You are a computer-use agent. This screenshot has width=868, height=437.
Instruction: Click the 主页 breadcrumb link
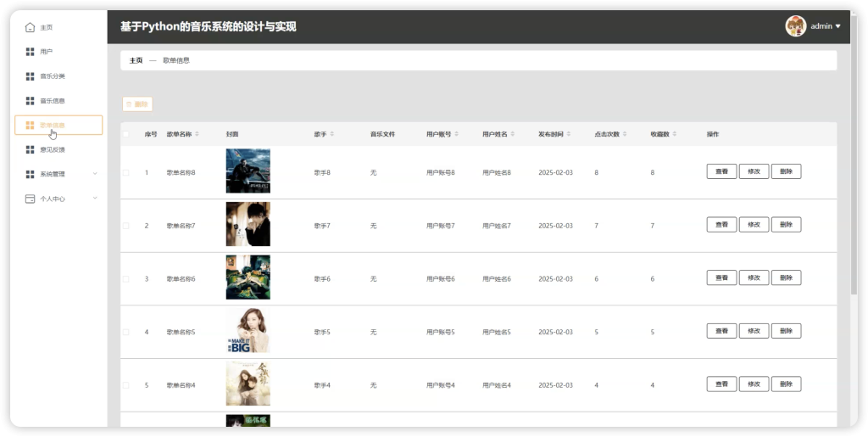tap(136, 60)
